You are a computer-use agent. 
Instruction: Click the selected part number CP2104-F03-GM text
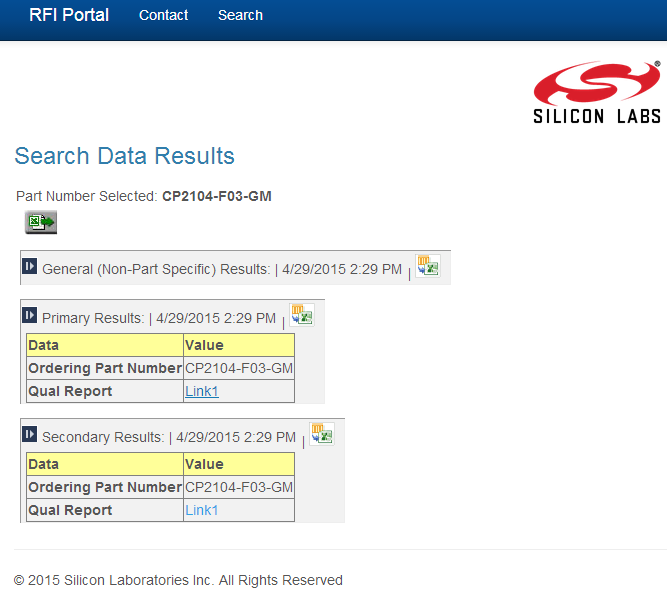click(x=216, y=196)
